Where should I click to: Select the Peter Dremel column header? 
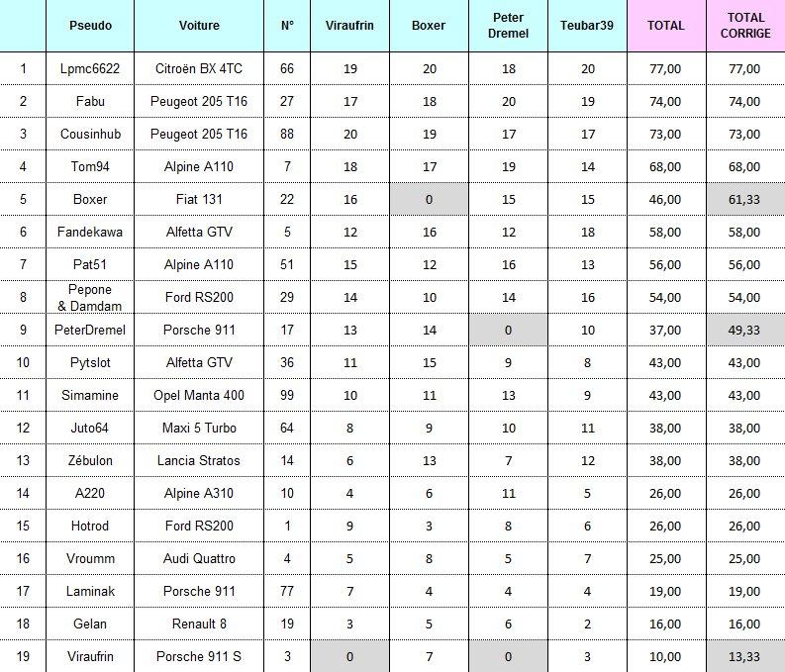click(x=508, y=25)
